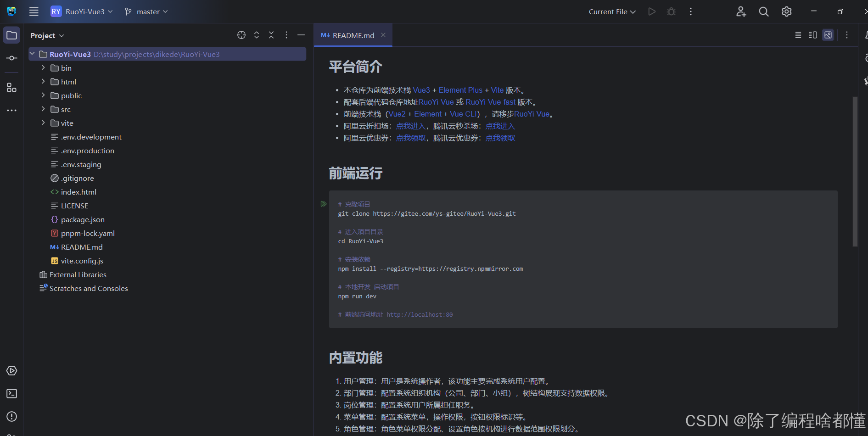Click Expand Selected in Project panel
The width and height of the screenshot is (868, 436).
[257, 35]
